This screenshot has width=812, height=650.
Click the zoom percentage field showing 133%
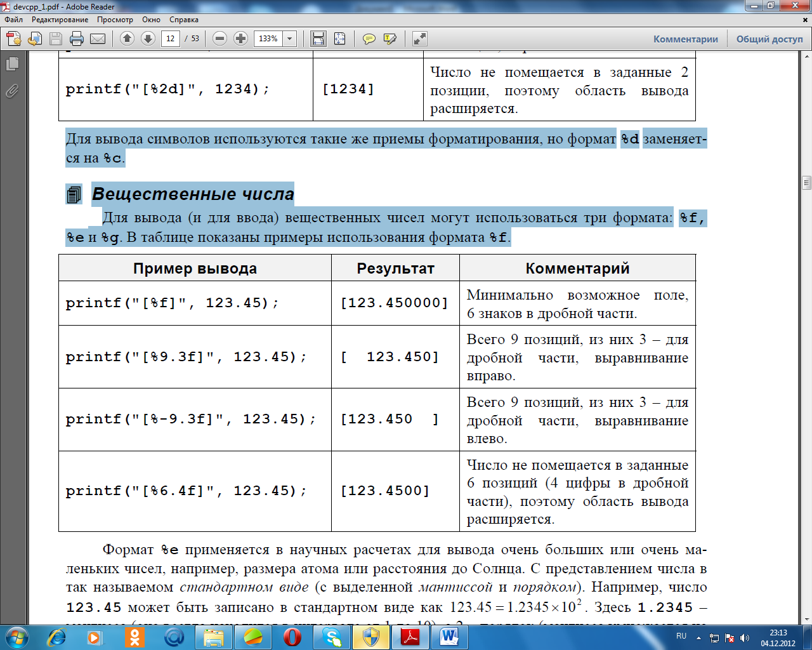point(268,39)
